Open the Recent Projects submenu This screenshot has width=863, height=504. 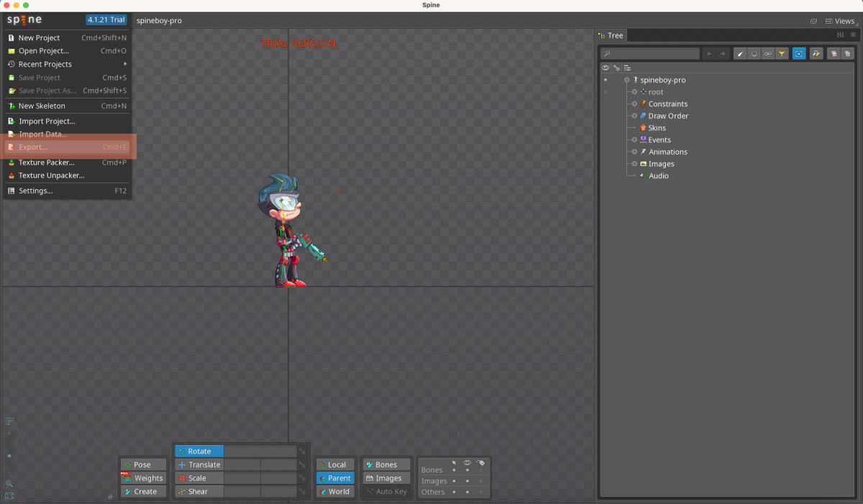(x=67, y=64)
